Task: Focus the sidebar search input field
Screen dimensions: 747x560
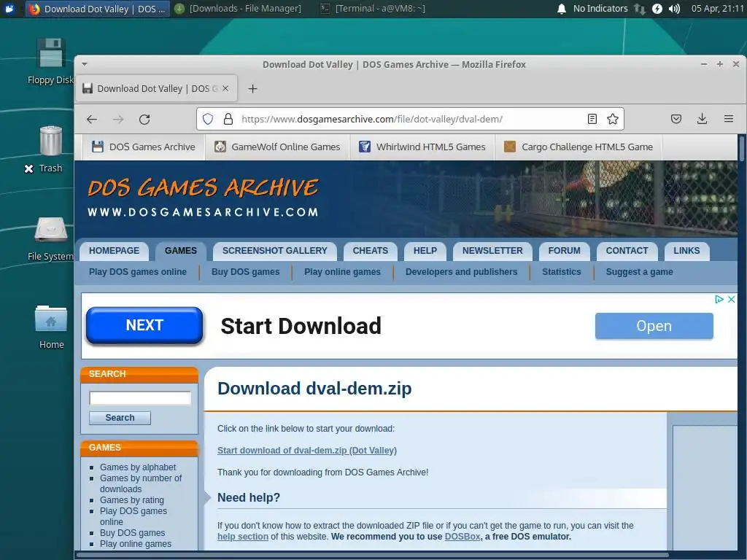Action: (140, 398)
